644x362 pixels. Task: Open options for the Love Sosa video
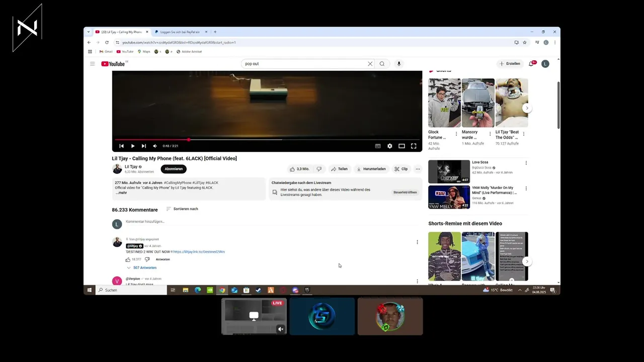[526, 163]
